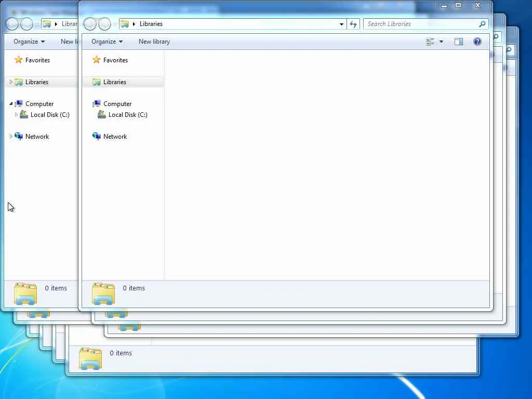Open address bar history dropdown in front window
532x399 pixels.
coord(341,24)
